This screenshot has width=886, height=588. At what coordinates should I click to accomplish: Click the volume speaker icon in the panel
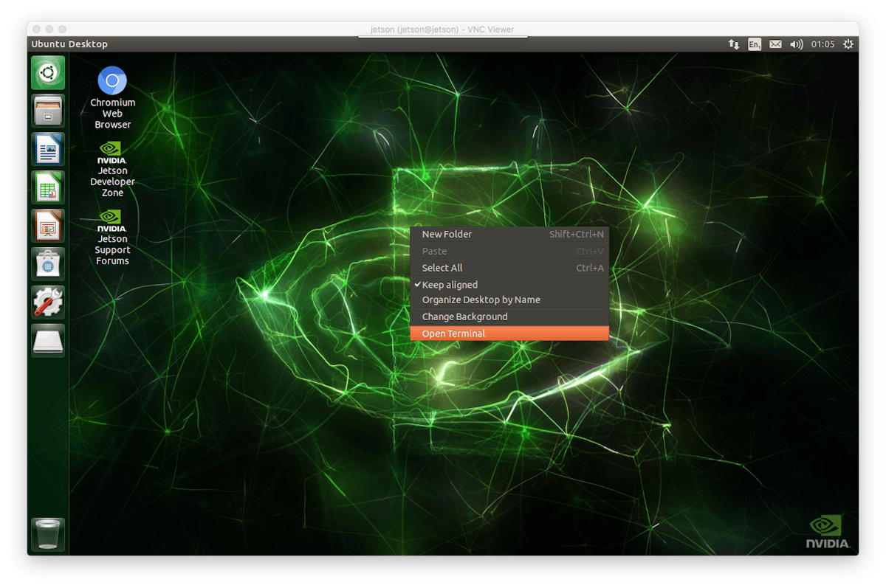tap(796, 44)
